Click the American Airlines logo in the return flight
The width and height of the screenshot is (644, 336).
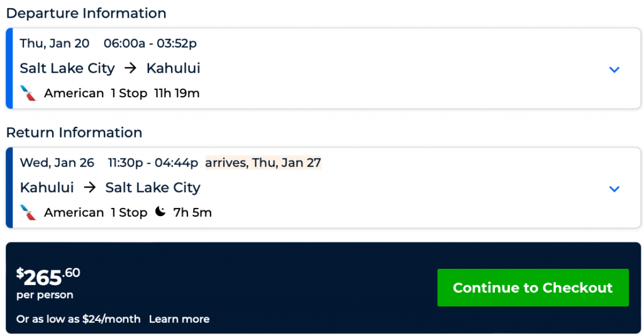pos(28,212)
